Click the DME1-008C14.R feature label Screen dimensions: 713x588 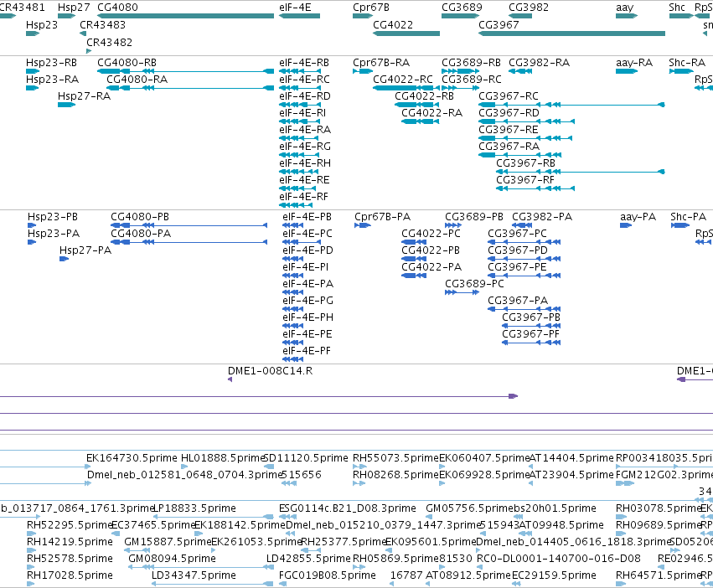point(270,371)
